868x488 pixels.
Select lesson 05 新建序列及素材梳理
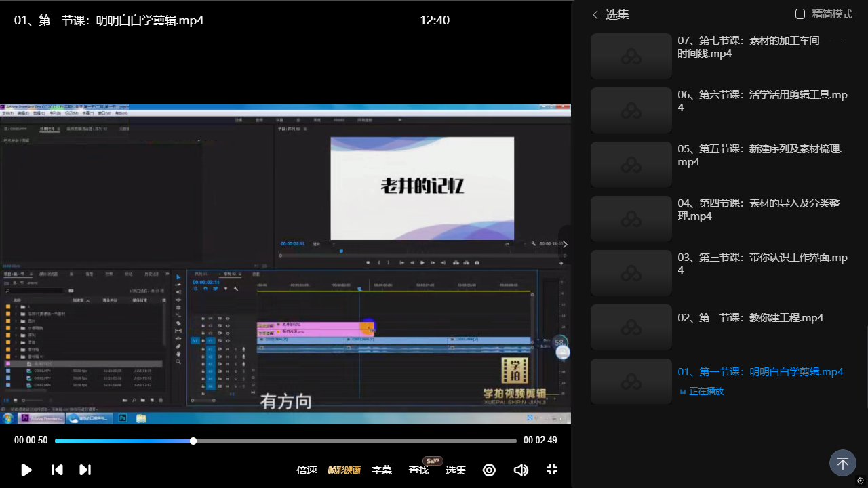pyautogui.click(x=759, y=155)
